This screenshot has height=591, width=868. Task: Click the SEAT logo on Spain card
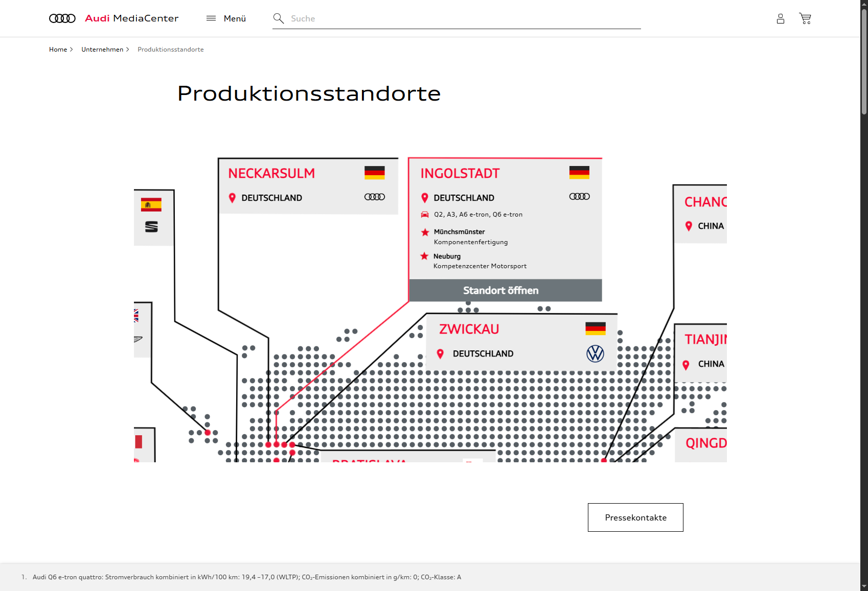151,227
